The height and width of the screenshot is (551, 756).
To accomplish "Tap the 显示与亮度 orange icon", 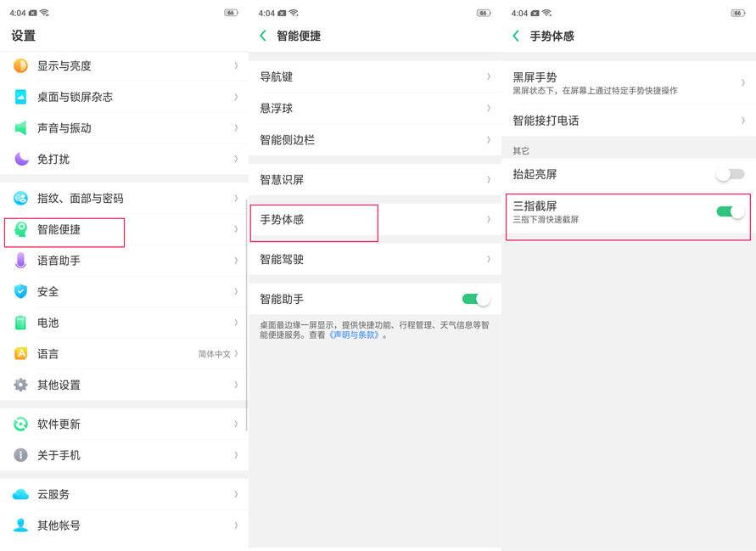I will (x=20, y=65).
